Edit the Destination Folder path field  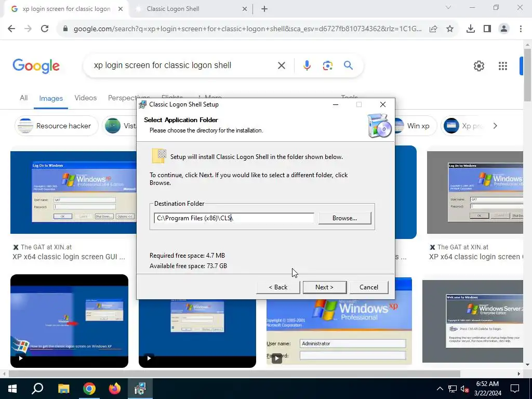[x=234, y=218]
